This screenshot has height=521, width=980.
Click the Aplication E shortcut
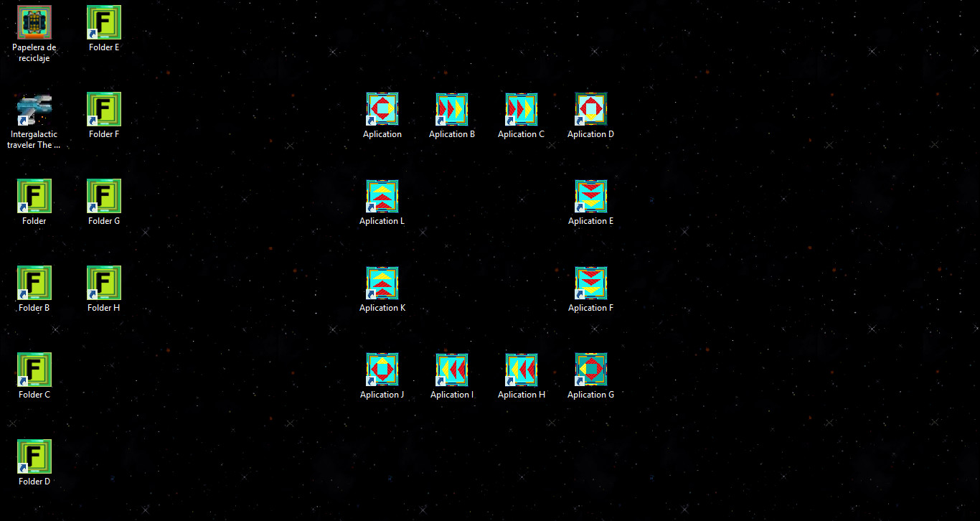coord(591,197)
